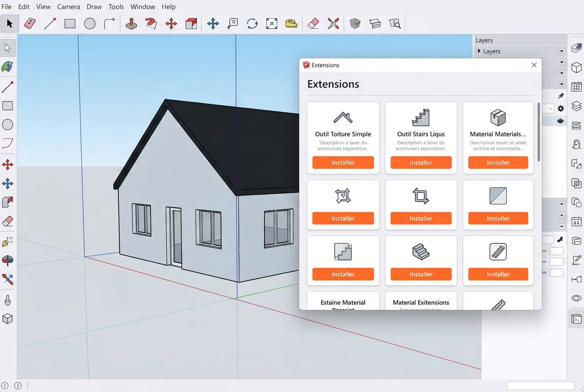Click the gear settings icon in Layers panel

[x=561, y=109]
